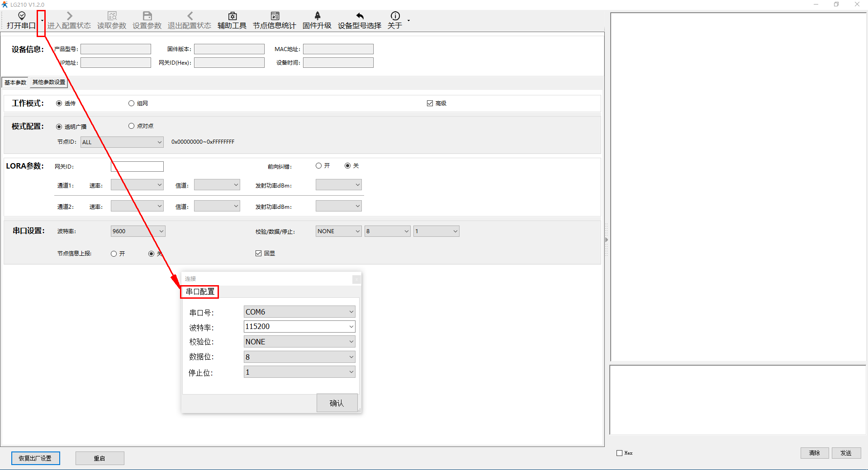Viewport: 868px width, 470px height.
Task: Open the 115200 波特率 dropdown in dialog
Action: click(x=351, y=327)
